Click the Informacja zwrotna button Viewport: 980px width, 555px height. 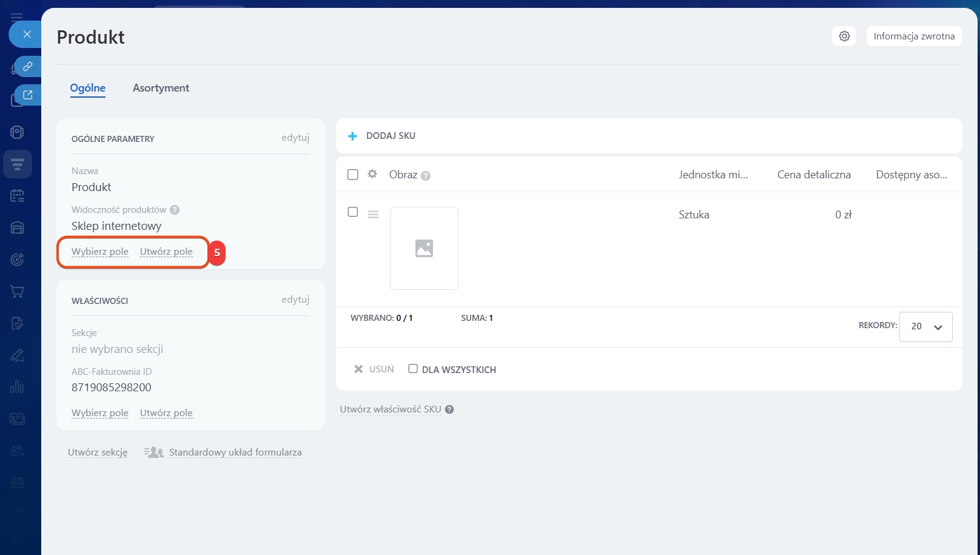[x=913, y=36]
